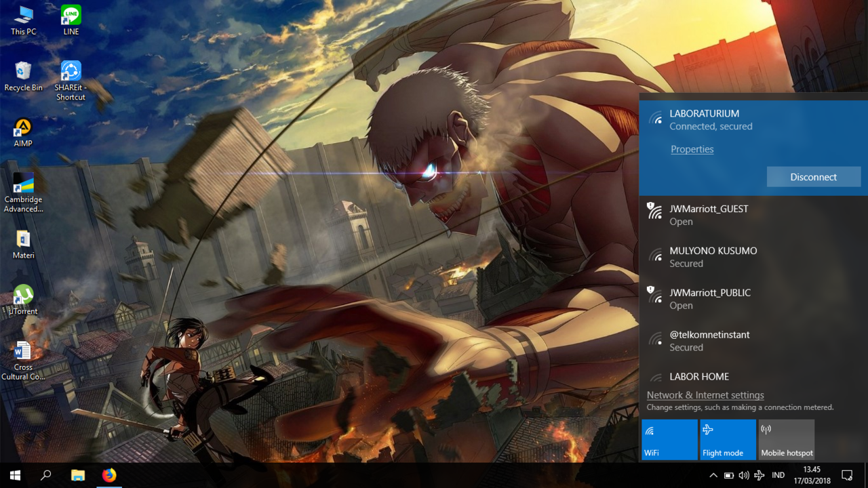Toggle the WiFi quick action tile
The image size is (868, 488).
tap(669, 440)
